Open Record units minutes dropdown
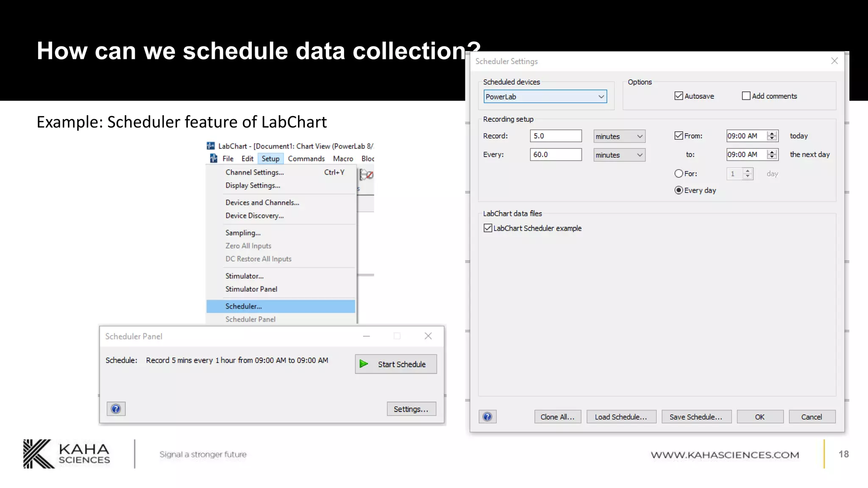 click(619, 136)
